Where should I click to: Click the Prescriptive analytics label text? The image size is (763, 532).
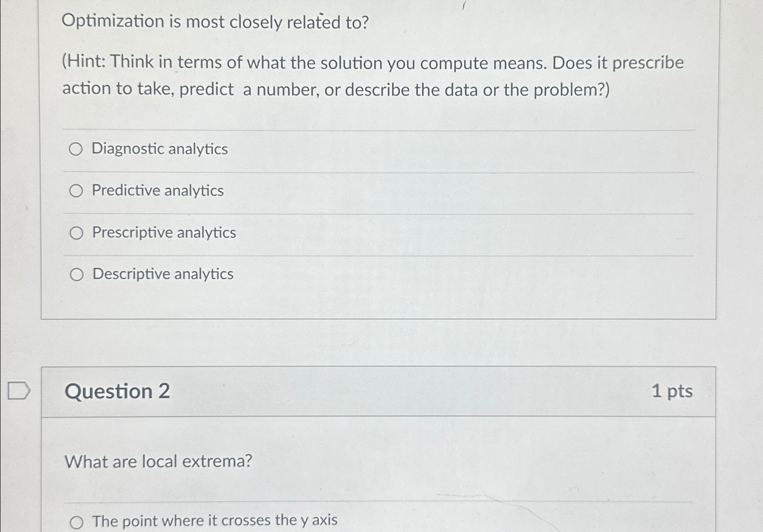point(164,233)
